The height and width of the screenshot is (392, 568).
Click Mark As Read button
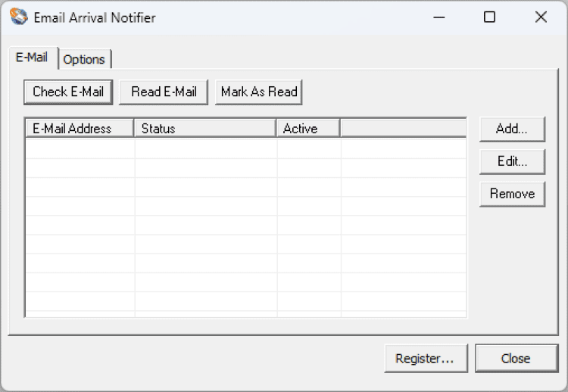pyautogui.click(x=259, y=92)
